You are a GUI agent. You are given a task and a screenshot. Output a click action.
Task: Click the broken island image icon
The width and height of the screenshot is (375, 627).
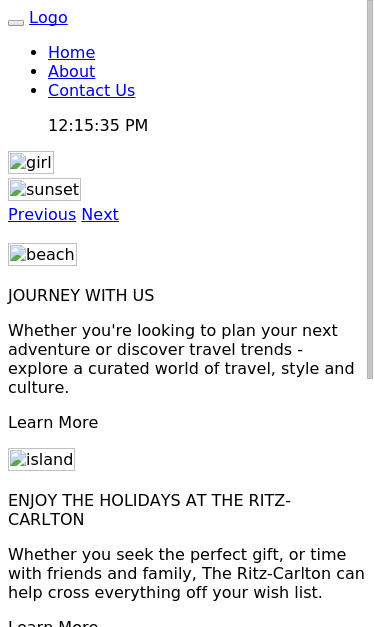[x=18, y=459]
